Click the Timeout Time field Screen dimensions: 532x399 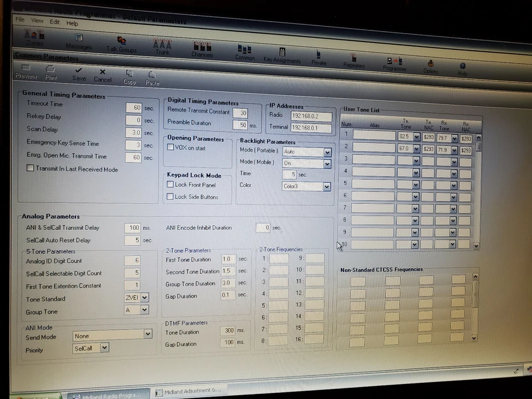[134, 108]
